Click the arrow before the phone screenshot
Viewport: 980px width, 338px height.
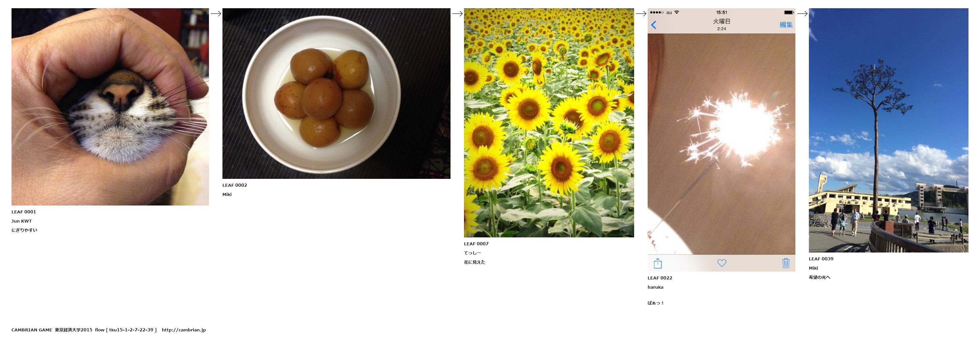(641, 14)
